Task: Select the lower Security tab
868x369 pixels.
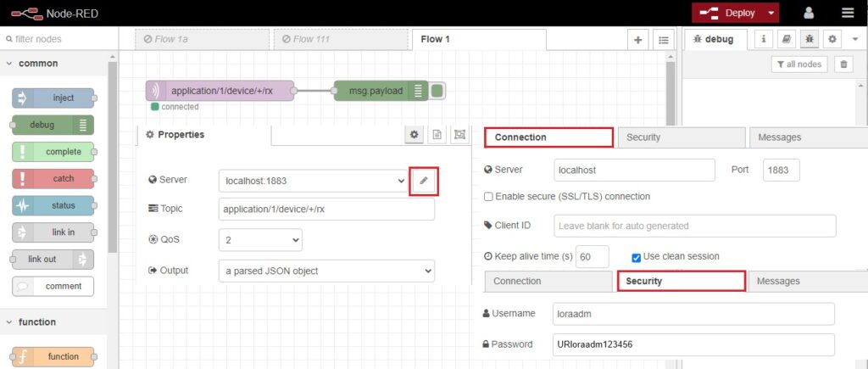Action: click(x=681, y=281)
